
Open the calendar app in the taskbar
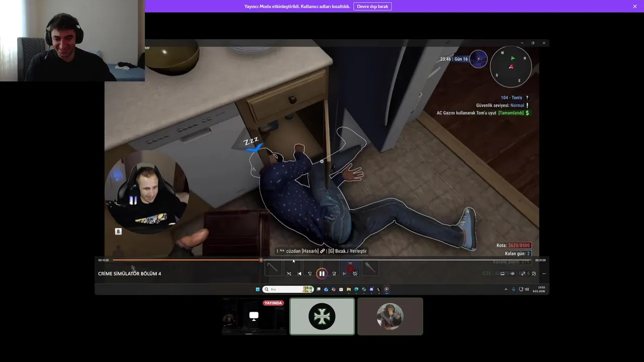[x=341, y=289]
